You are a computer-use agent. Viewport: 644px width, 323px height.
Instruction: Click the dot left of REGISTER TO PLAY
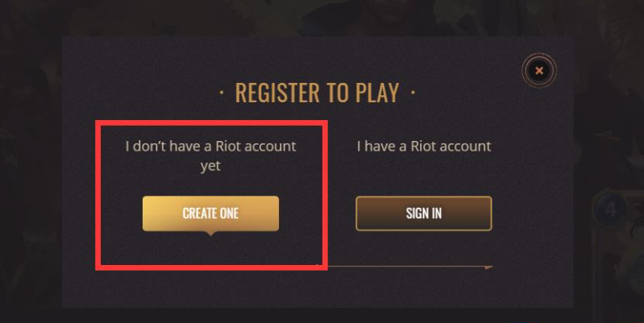pos(222,93)
